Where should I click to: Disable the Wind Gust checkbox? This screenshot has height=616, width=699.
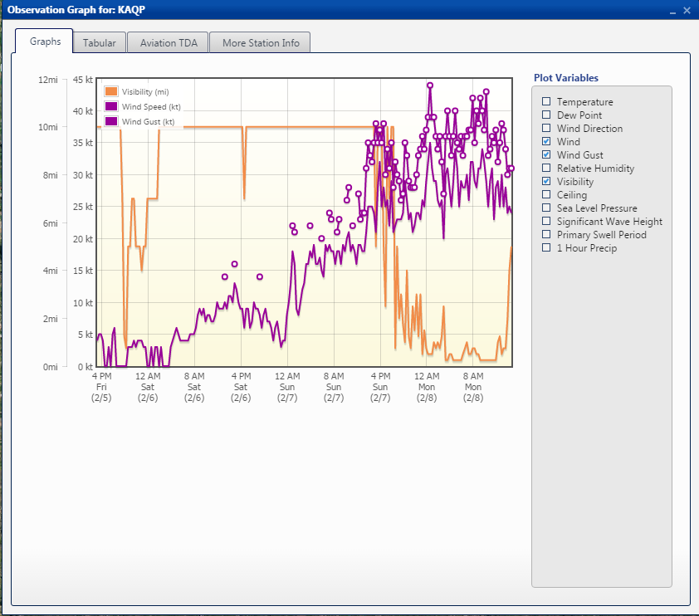[x=546, y=155]
